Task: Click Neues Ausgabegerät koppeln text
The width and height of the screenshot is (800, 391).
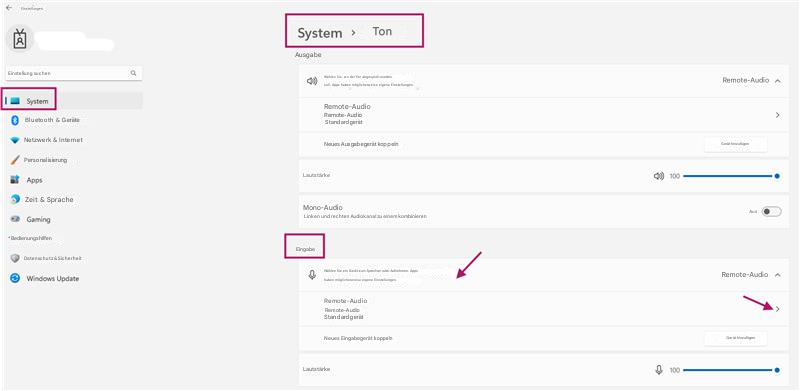Action: [361, 144]
